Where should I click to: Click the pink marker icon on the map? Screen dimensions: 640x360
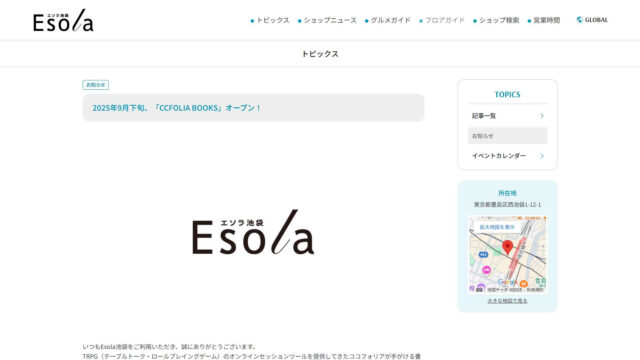click(x=486, y=270)
